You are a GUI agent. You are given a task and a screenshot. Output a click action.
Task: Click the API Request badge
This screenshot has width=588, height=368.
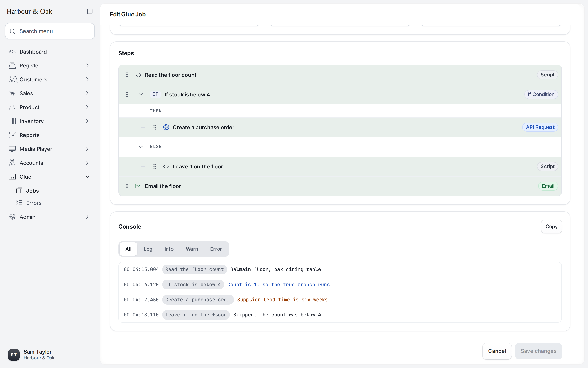(x=540, y=127)
